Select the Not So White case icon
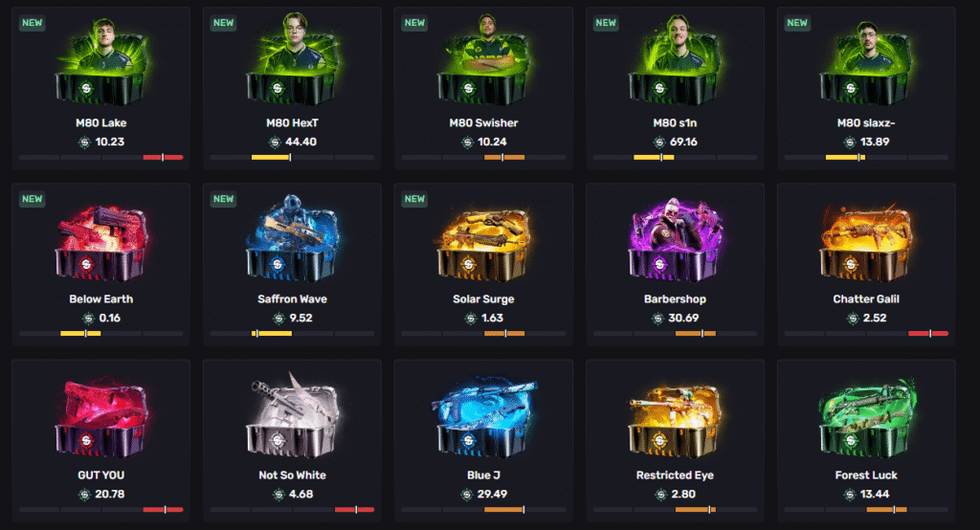Viewport: 980px width, 530px height. [x=293, y=415]
